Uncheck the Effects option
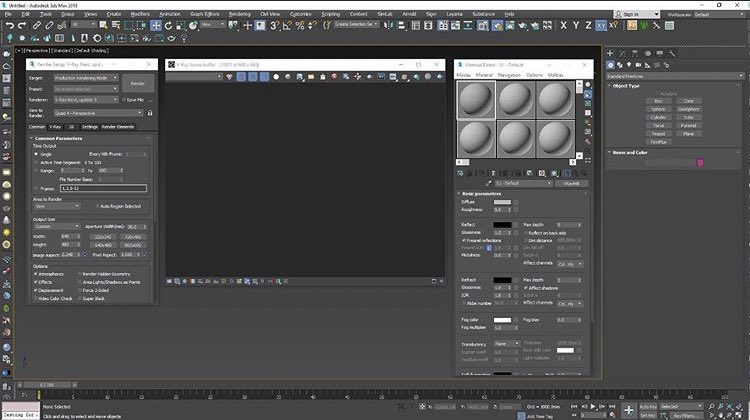 point(35,282)
